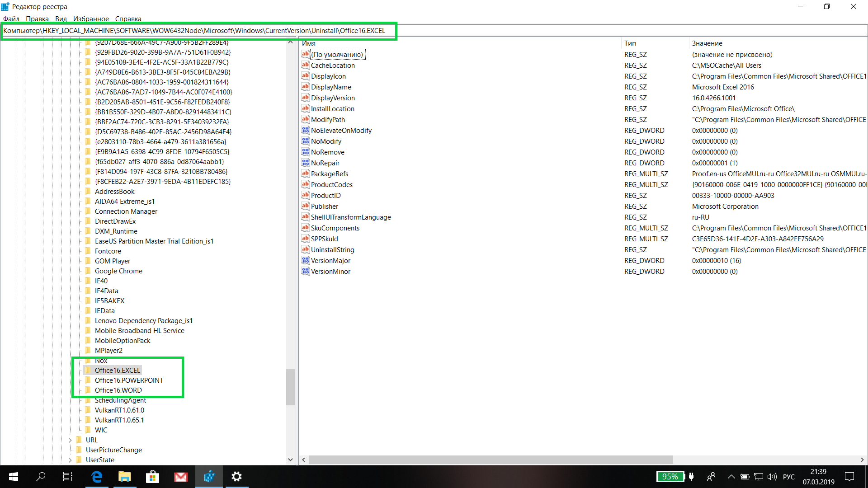Show hidden system tray icons
This screenshot has height=488, width=868.
tap(731, 476)
